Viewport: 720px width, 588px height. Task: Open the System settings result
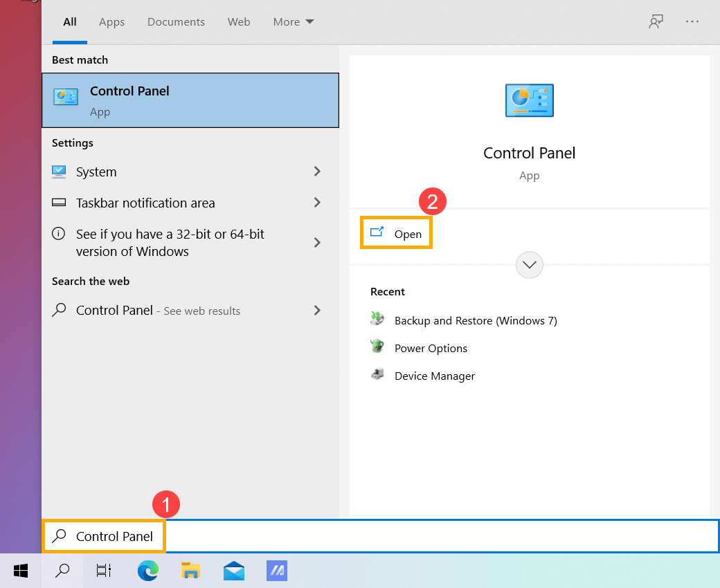(96, 172)
